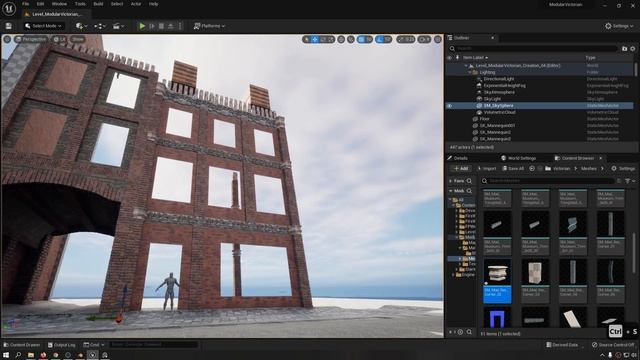Sort Outliner by Item Label column

(x=475, y=58)
